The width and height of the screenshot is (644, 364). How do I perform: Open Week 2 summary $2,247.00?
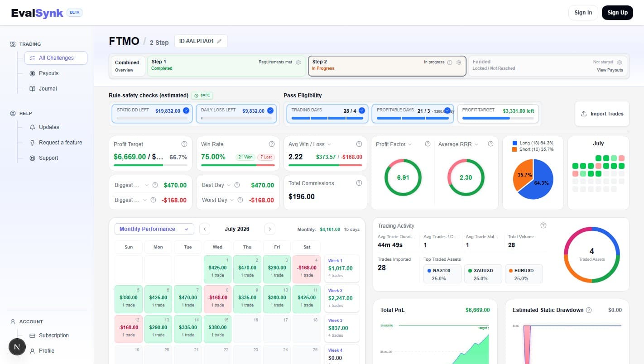[342, 298]
